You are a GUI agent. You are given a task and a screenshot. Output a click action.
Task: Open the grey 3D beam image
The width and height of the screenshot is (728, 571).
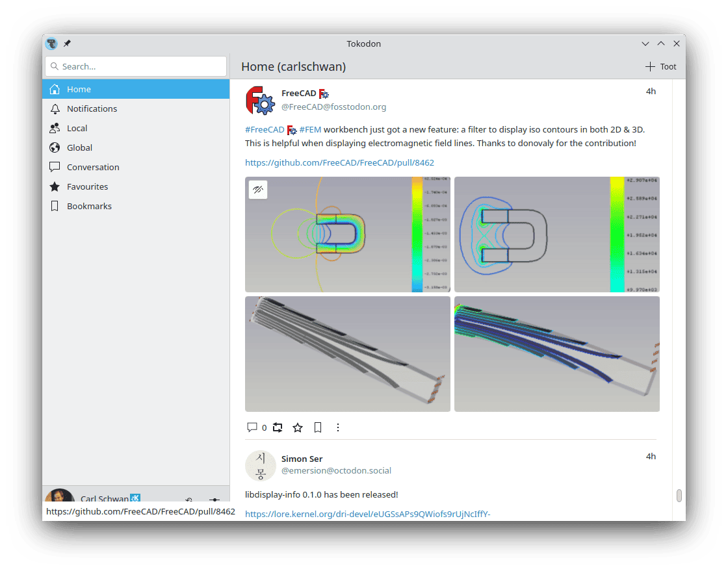[348, 354]
